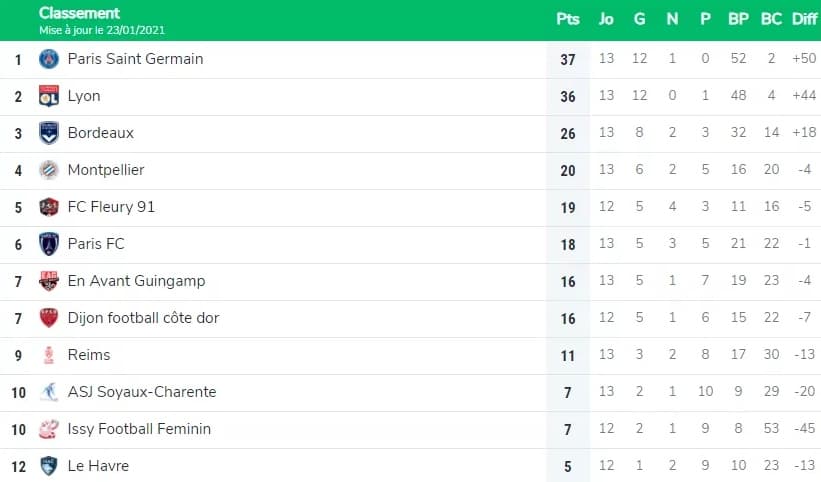This screenshot has height=482, width=821.
Task: Click the Classement header title
Action: [80, 13]
